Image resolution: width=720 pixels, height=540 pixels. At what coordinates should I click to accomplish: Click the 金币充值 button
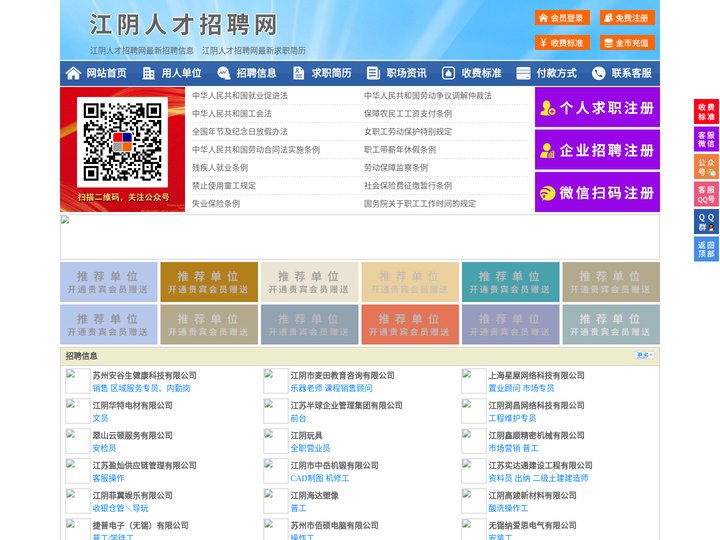point(627,43)
